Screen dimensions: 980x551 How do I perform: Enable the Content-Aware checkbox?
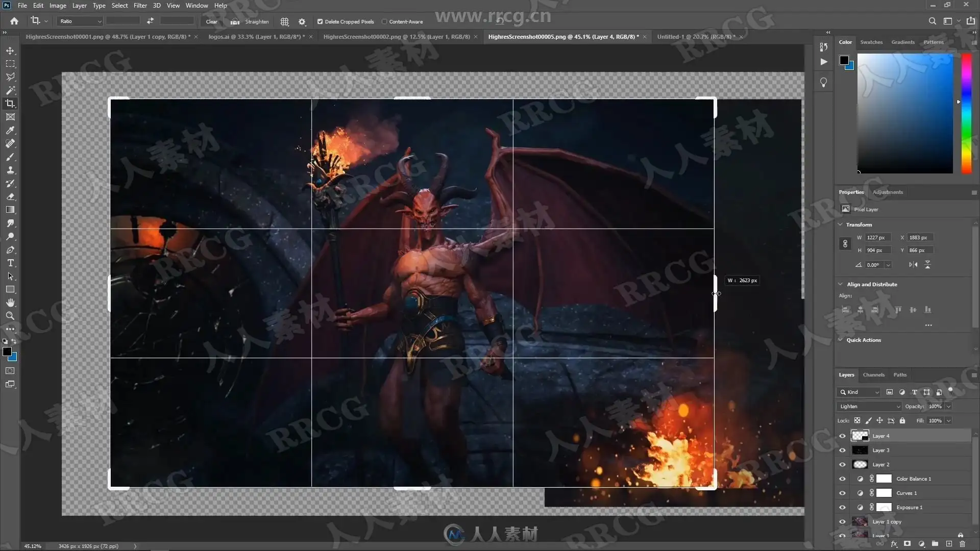tap(384, 21)
